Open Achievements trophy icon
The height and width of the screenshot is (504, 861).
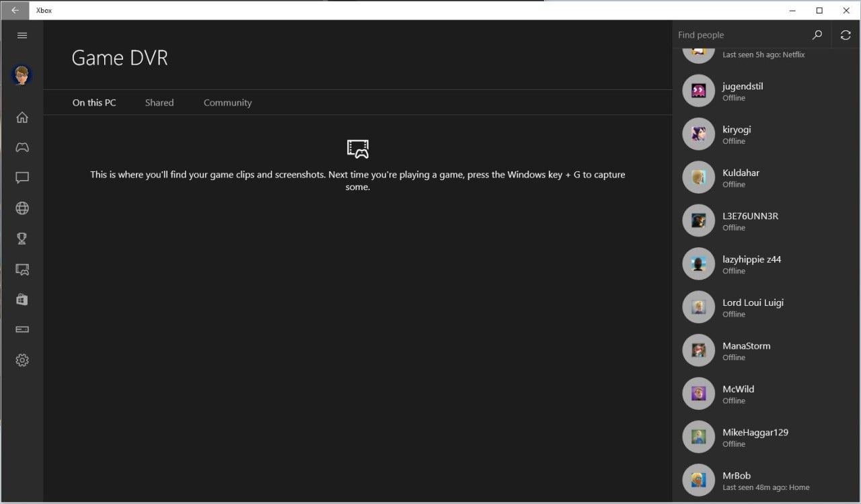pos(22,239)
